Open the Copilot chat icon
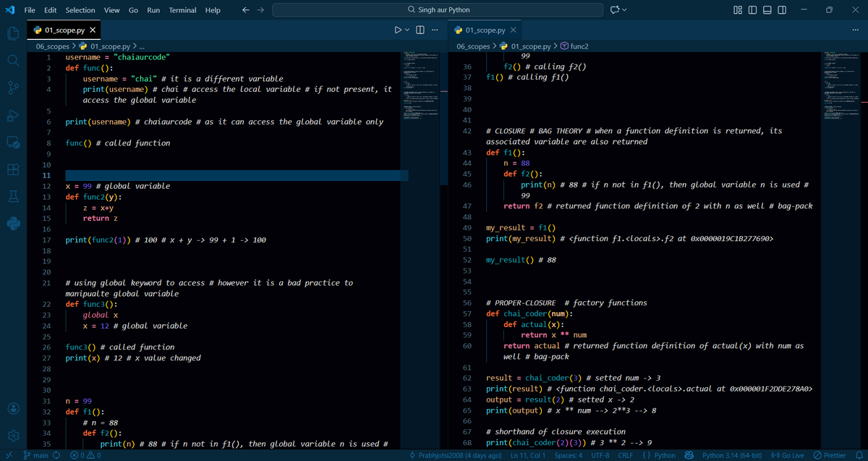This screenshot has height=461, width=868. coord(616,10)
